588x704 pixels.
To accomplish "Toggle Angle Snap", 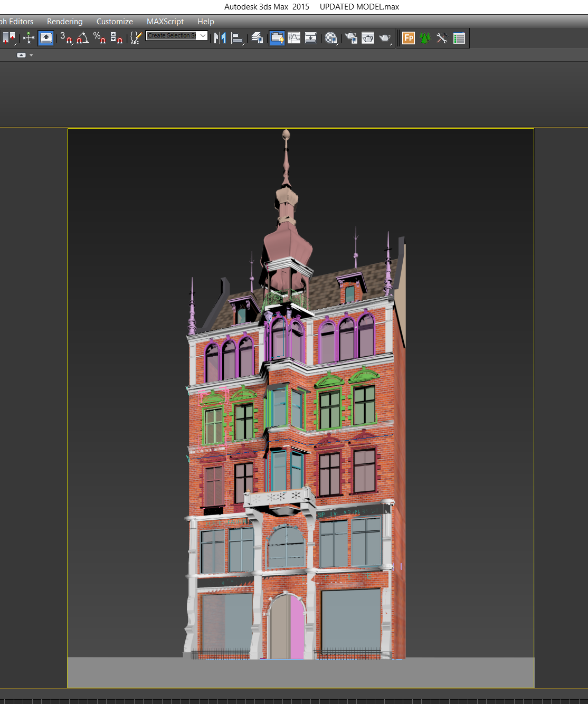I will tap(83, 38).
